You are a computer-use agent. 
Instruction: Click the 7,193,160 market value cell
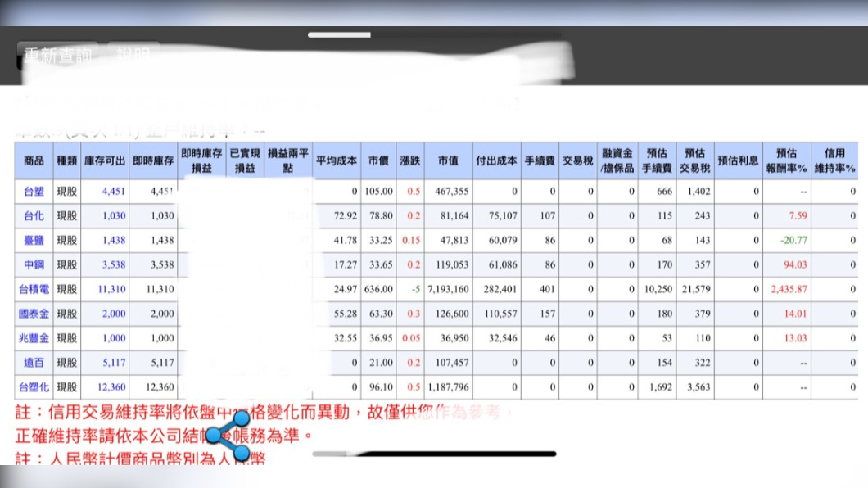tap(449, 289)
